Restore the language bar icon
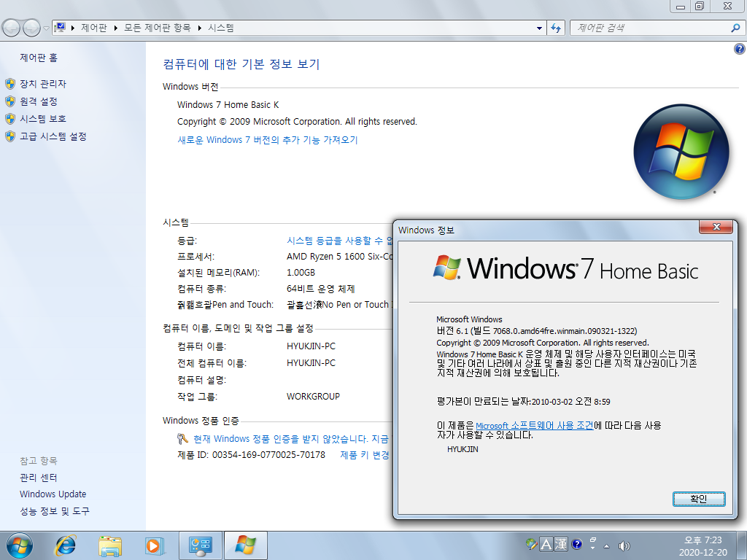The image size is (747, 560). coord(593,540)
